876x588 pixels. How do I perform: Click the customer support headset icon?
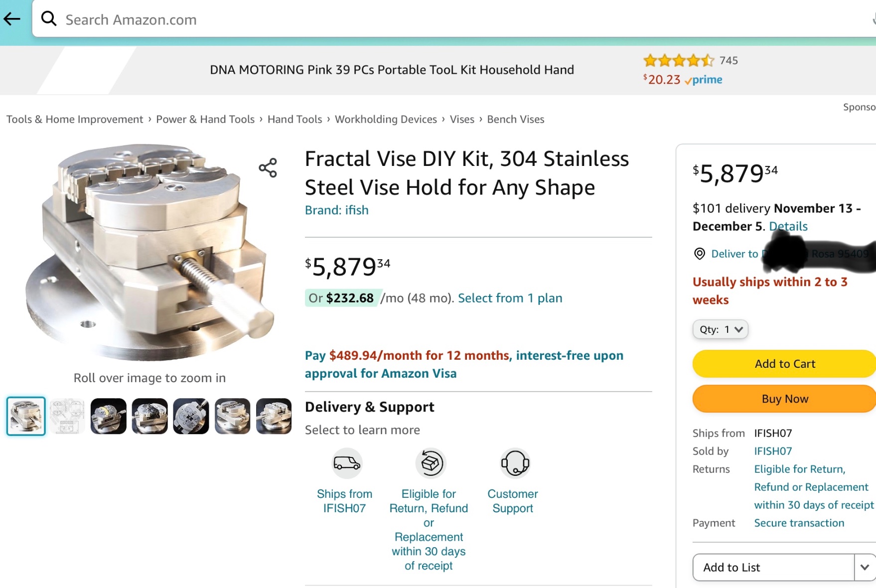(514, 463)
